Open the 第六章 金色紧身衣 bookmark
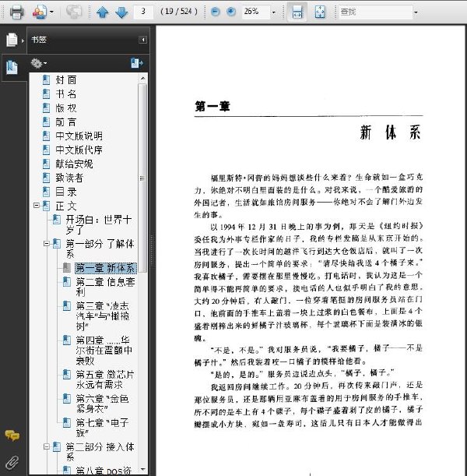The image size is (467, 476). click(x=103, y=404)
